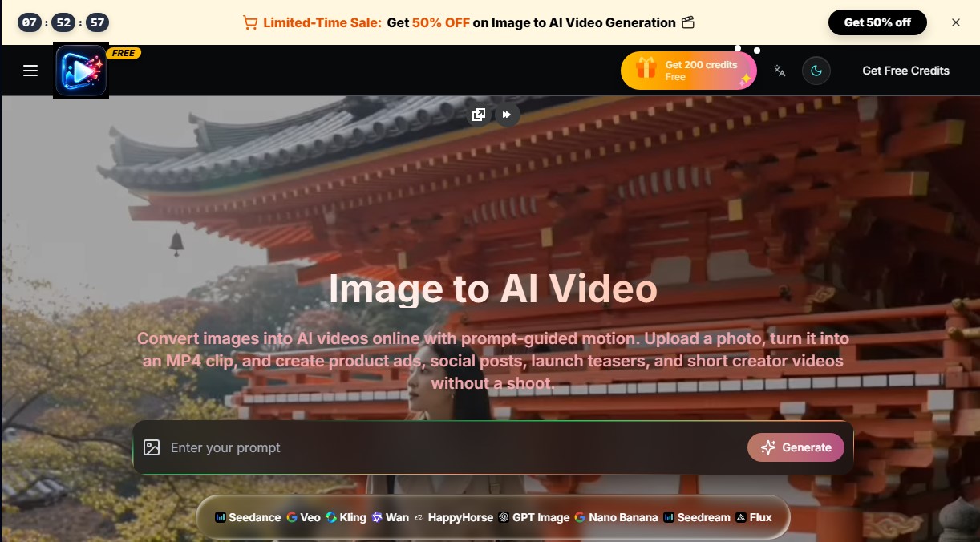Click the Get 50% off button
The image size is (980, 542).
tap(877, 22)
